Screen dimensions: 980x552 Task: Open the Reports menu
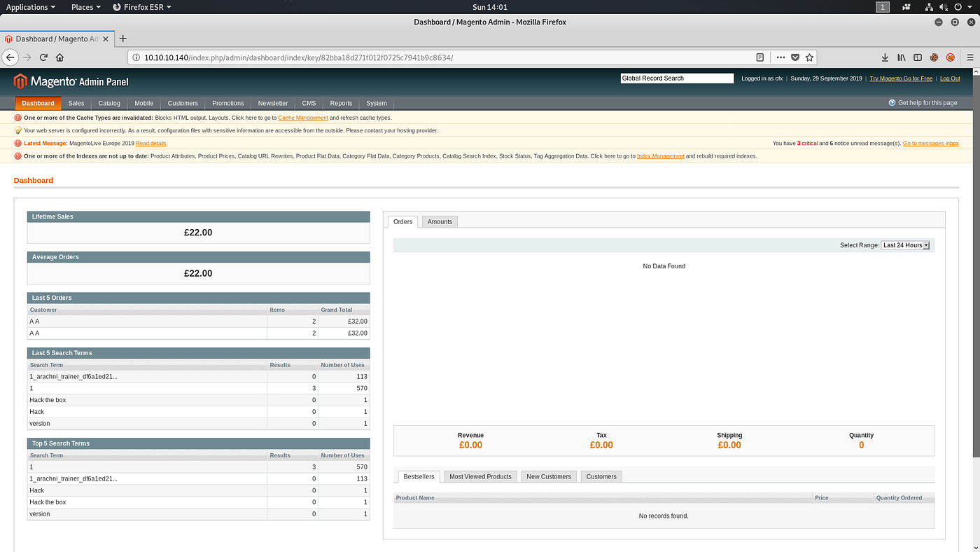(342, 103)
